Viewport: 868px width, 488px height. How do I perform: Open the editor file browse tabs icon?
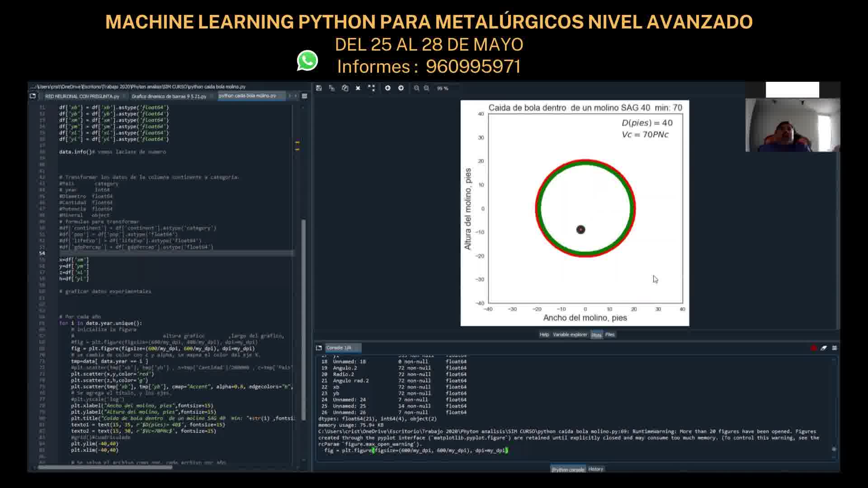tap(33, 96)
